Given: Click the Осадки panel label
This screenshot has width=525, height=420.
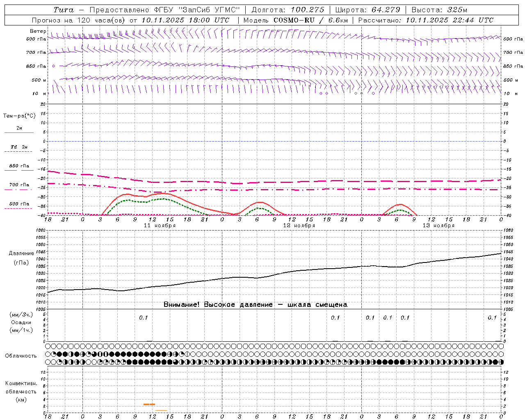Looking at the screenshot, I should point(21,322).
